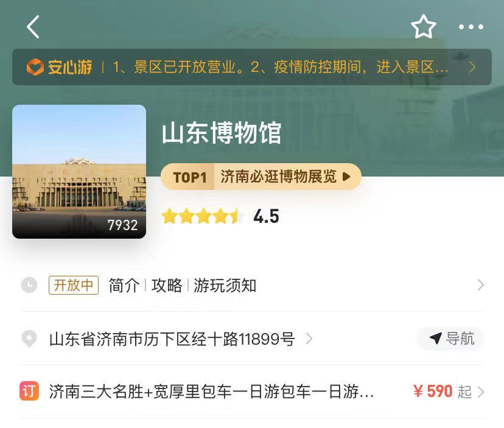
Task: Tap the clock opening hours icon
Action: point(29,285)
